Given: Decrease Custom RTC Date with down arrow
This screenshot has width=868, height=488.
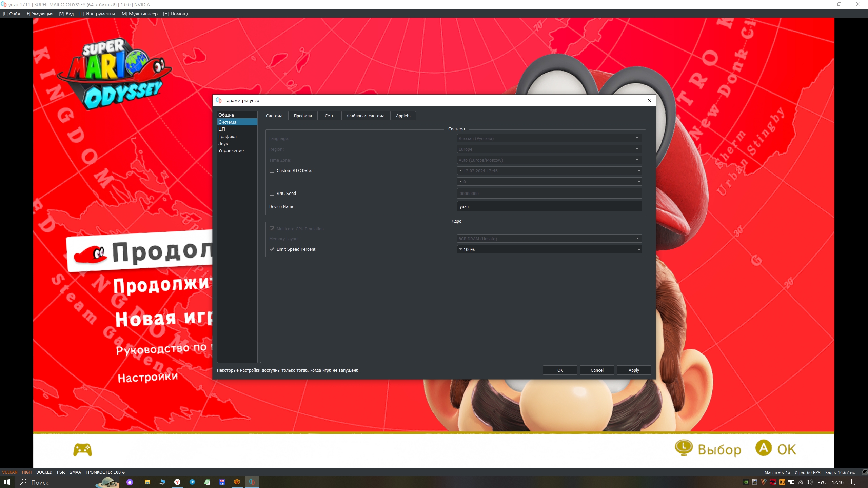Looking at the screenshot, I should tap(460, 170).
